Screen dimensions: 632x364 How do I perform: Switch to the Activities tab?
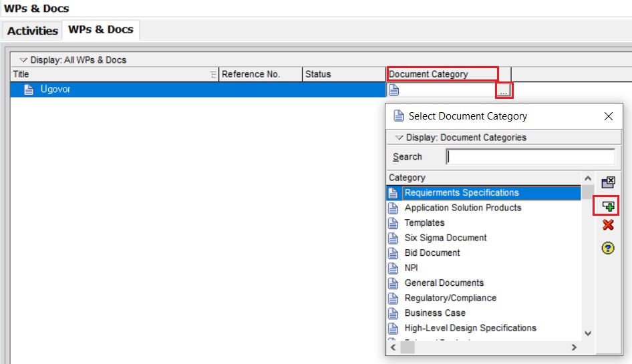(x=33, y=31)
